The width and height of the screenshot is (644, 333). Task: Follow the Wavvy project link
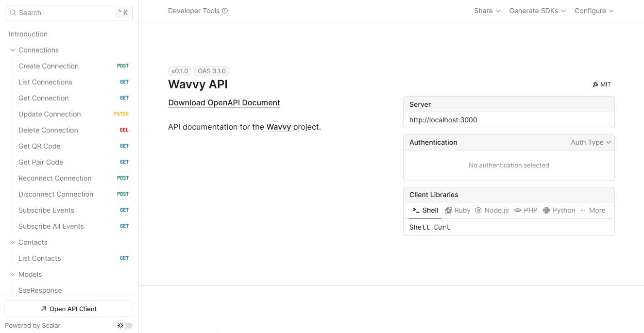[278, 127]
